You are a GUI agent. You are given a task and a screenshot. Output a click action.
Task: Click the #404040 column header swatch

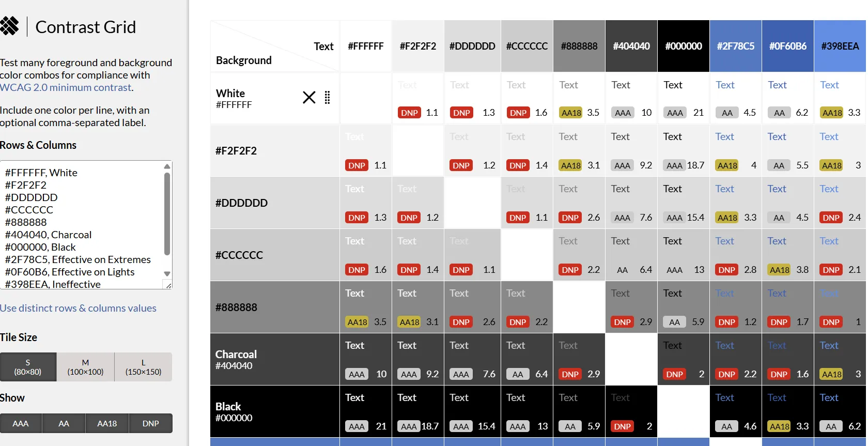tap(631, 46)
